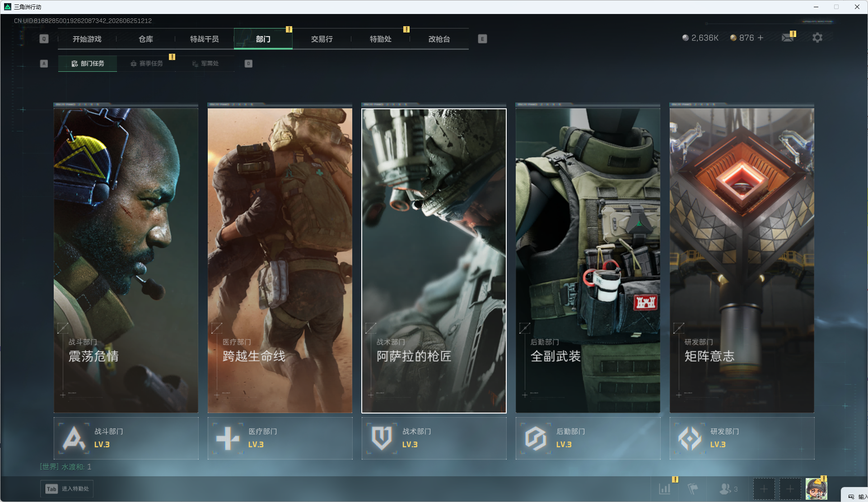Click the world chat message 水渡和: 1

pyautogui.click(x=65, y=467)
